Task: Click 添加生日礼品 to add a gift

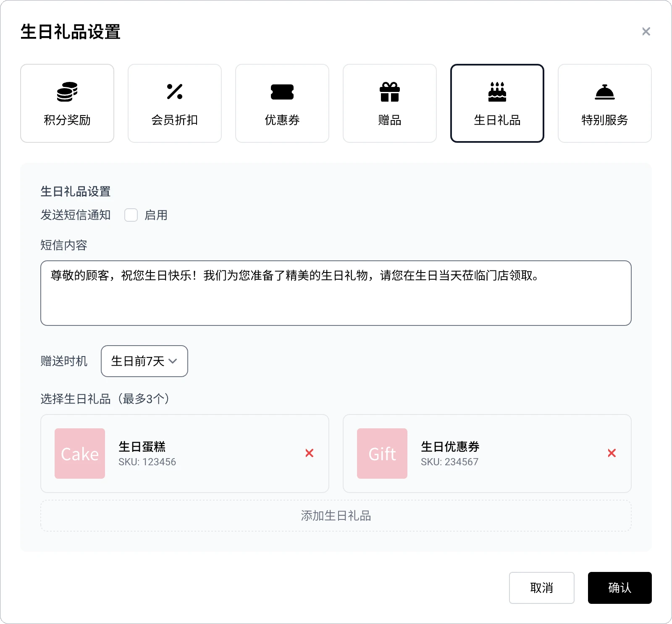Action: pyautogui.click(x=336, y=516)
